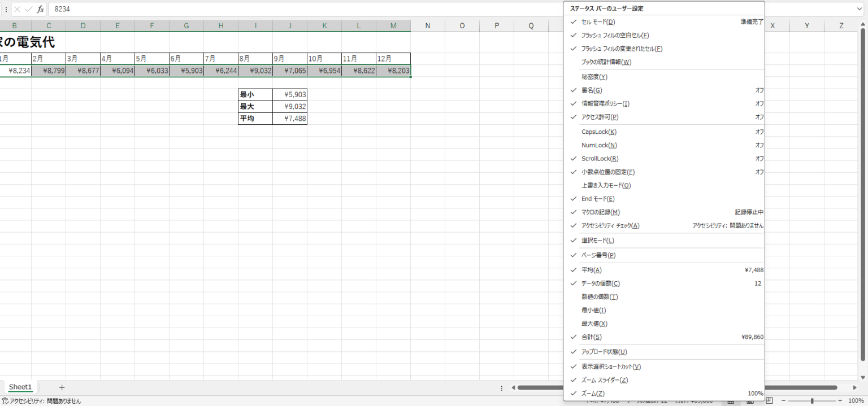Image resolution: width=868 pixels, height=406 pixels.
Task: Click the Cancel (X) icon beside formula bar
Action: pyautogui.click(x=16, y=9)
